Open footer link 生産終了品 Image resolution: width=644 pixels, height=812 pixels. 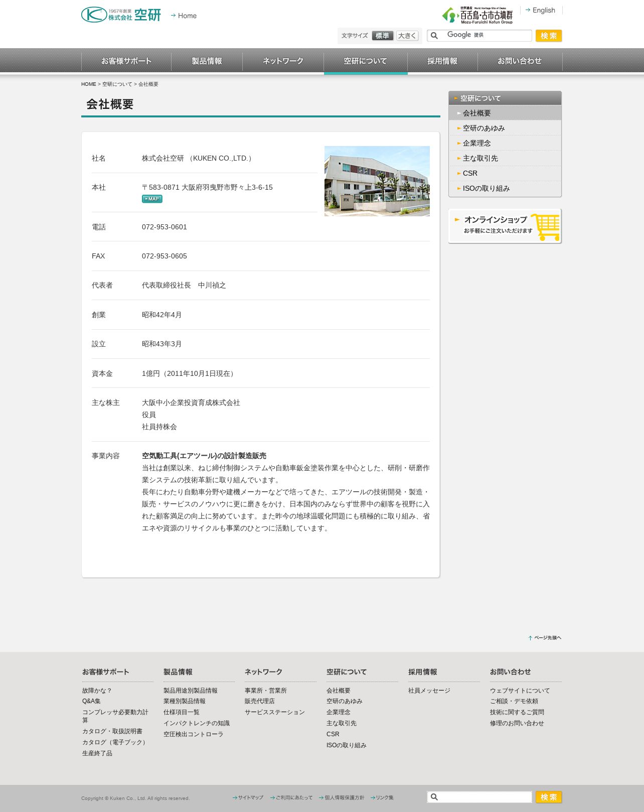click(97, 754)
